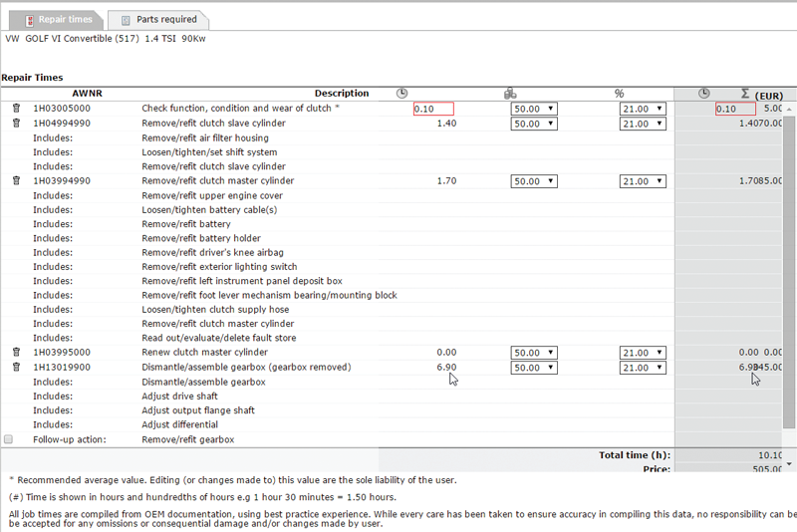Image resolution: width=797 pixels, height=532 pixels.
Task: Click 'Remove/refit battery holder' line
Action: click(x=201, y=238)
